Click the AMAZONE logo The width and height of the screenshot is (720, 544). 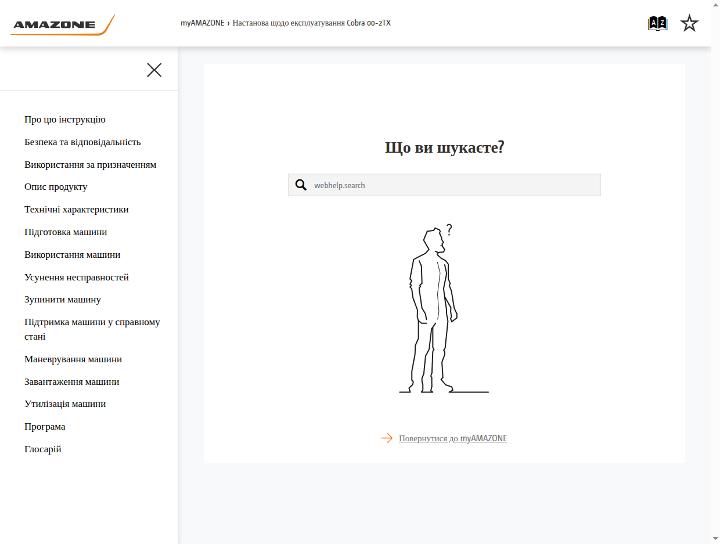coord(63,25)
